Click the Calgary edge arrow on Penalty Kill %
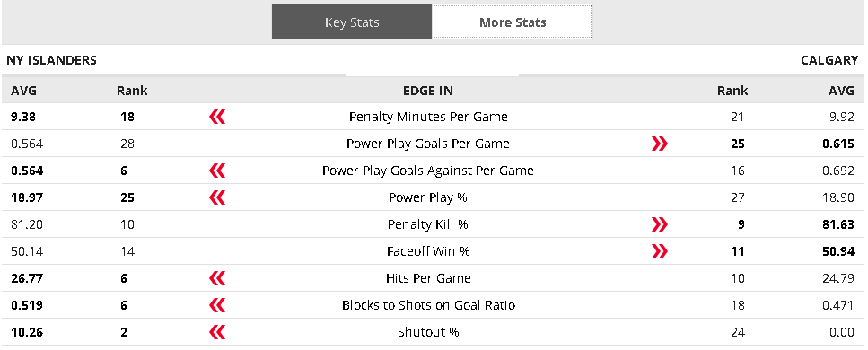 tap(660, 224)
